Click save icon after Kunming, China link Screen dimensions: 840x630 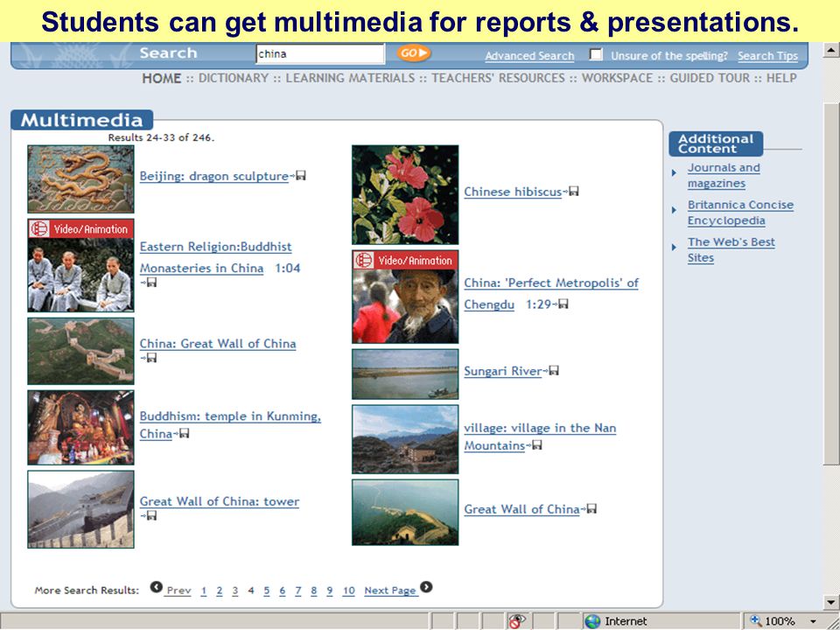185,433
